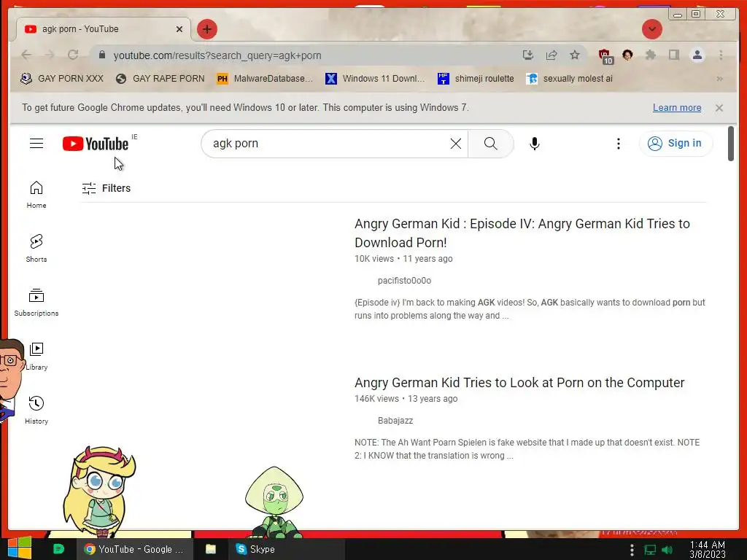The height and width of the screenshot is (560, 747).
Task: Click '146K views • 13 years ago' text
Action: (406, 399)
